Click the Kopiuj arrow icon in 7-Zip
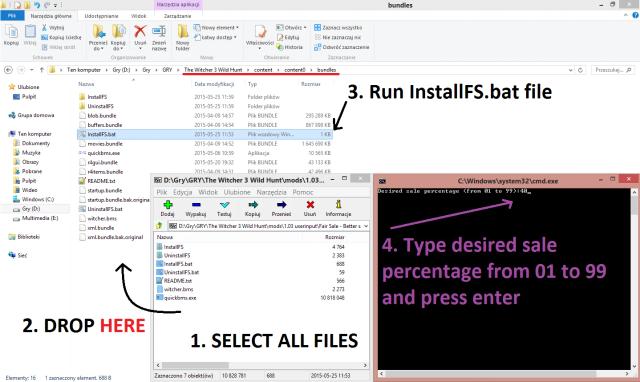The height and width of the screenshot is (382, 640). pyautogui.click(x=253, y=205)
